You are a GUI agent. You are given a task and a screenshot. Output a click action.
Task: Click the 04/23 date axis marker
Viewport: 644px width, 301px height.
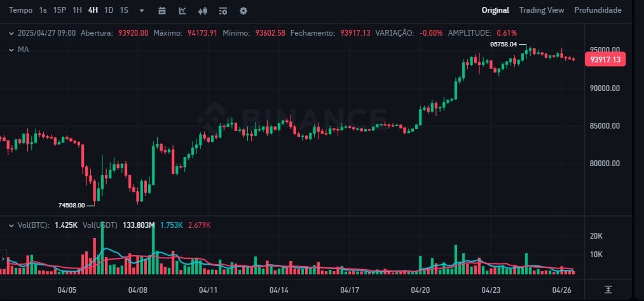pos(490,290)
